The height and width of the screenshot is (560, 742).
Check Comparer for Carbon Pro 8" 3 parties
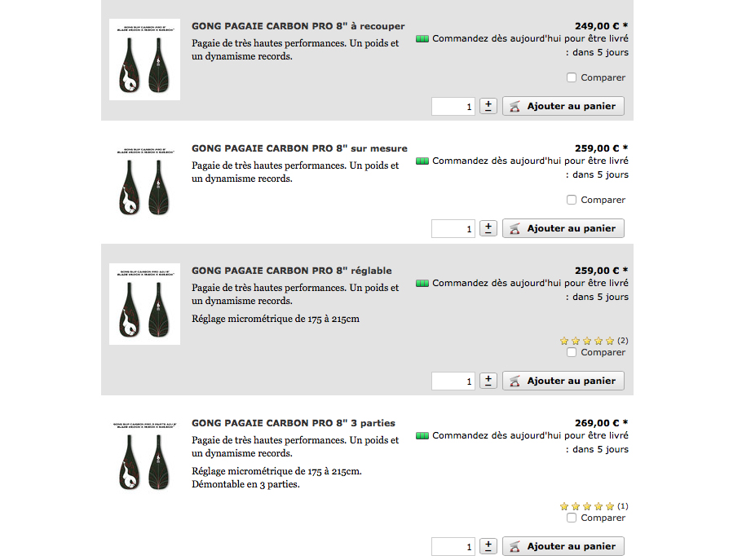tap(572, 518)
